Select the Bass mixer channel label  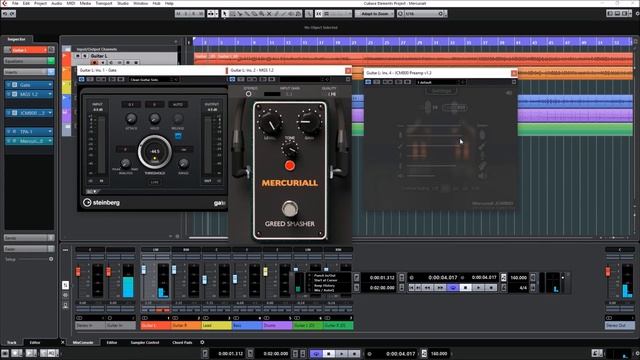click(247, 326)
